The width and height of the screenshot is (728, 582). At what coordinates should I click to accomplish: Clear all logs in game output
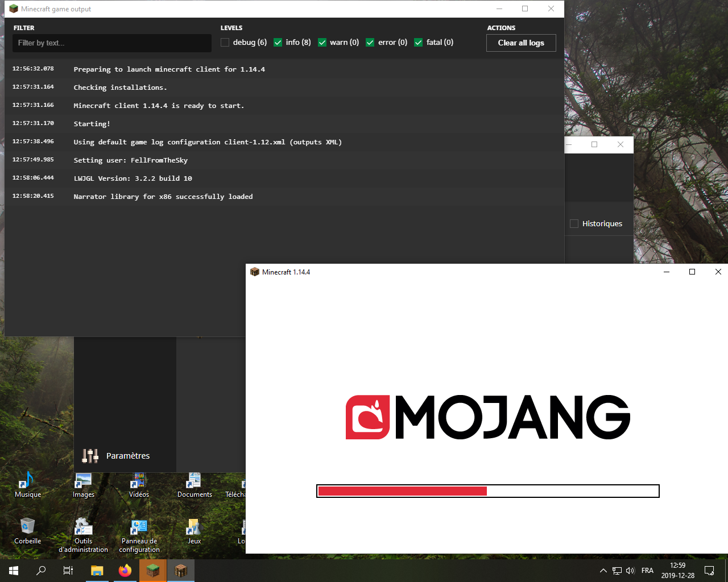click(521, 43)
